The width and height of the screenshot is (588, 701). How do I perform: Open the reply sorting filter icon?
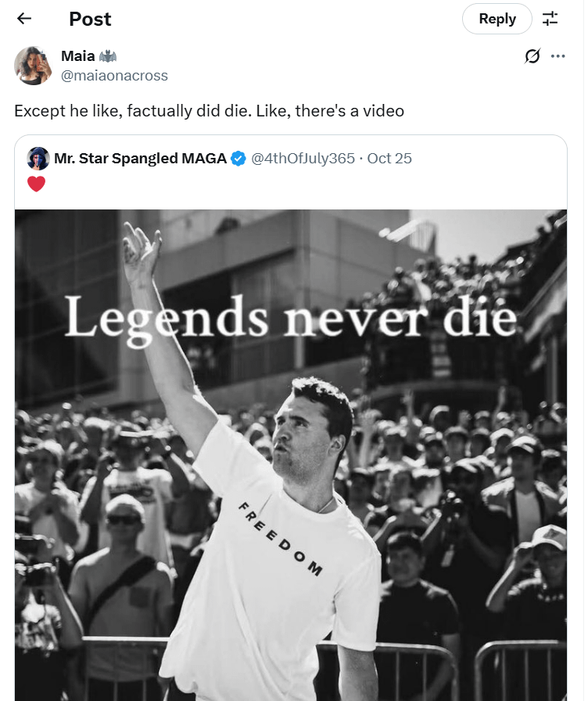[x=550, y=19]
